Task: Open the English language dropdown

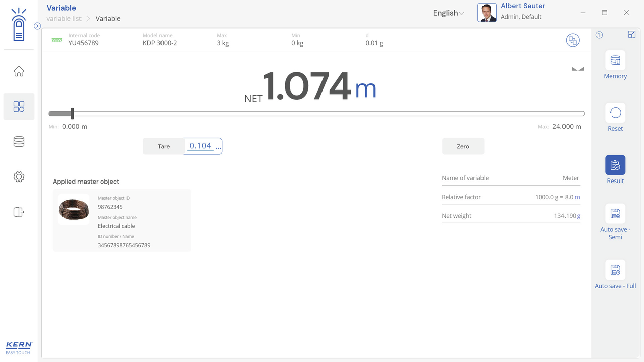Action: [x=448, y=13]
